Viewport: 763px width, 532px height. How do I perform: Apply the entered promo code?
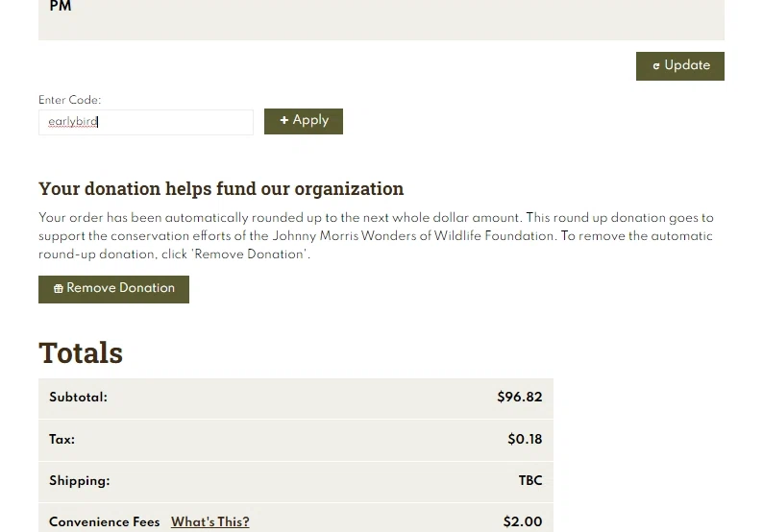(x=303, y=121)
